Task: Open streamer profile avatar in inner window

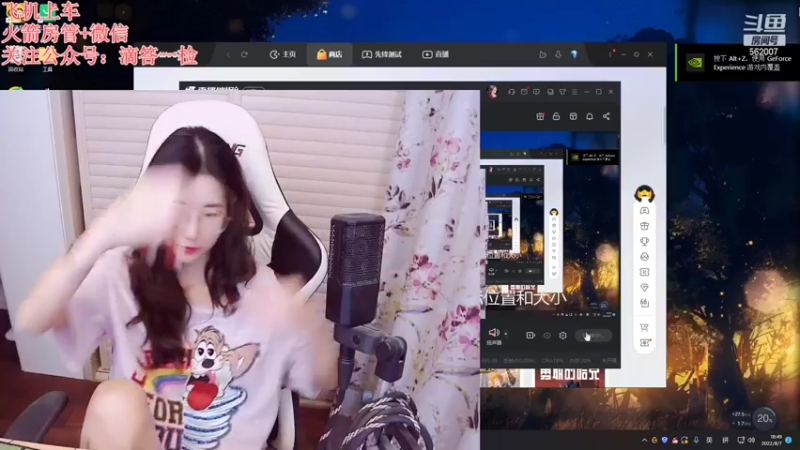Action: pyautogui.click(x=492, y=92)
